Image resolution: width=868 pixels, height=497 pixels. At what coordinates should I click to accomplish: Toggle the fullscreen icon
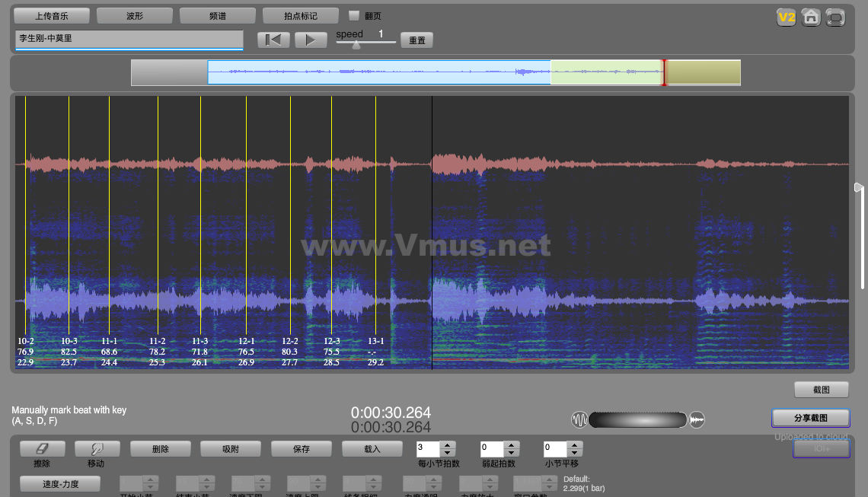834,18
